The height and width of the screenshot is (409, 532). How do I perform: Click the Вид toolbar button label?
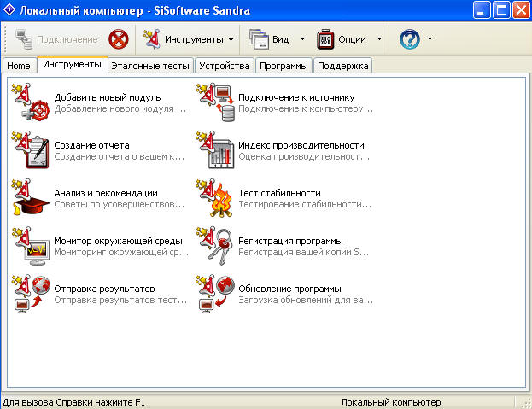click(281, 39)
